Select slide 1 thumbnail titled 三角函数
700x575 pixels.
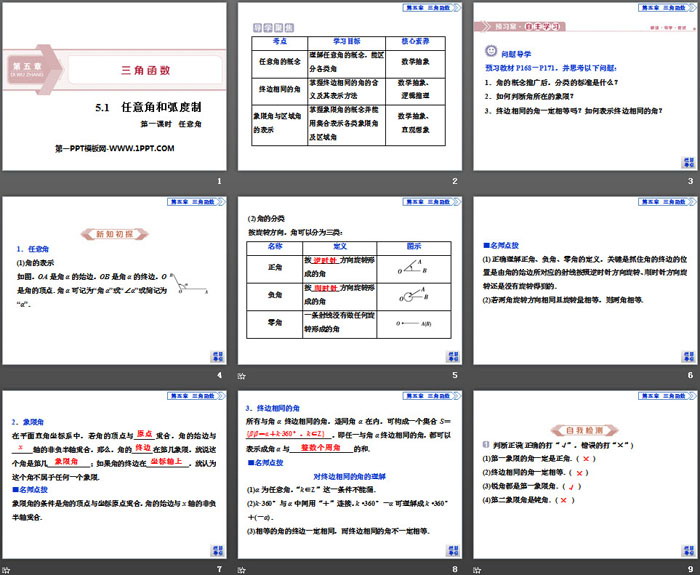click(114, 87)
